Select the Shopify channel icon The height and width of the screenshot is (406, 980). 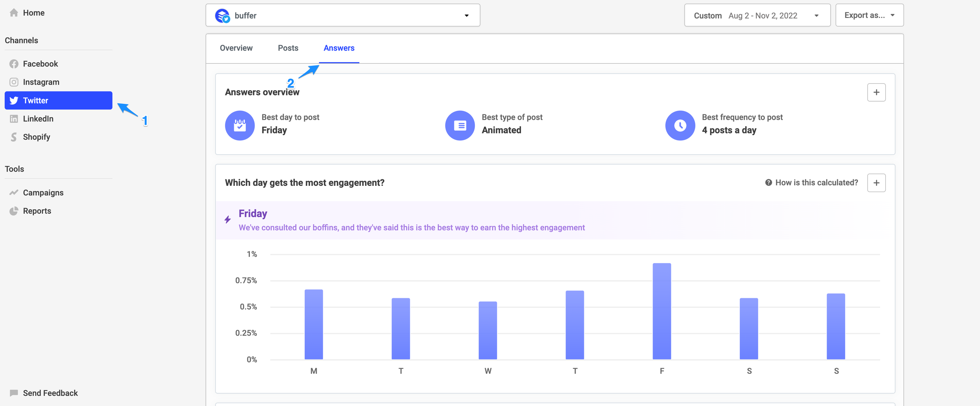pos(14,137)
